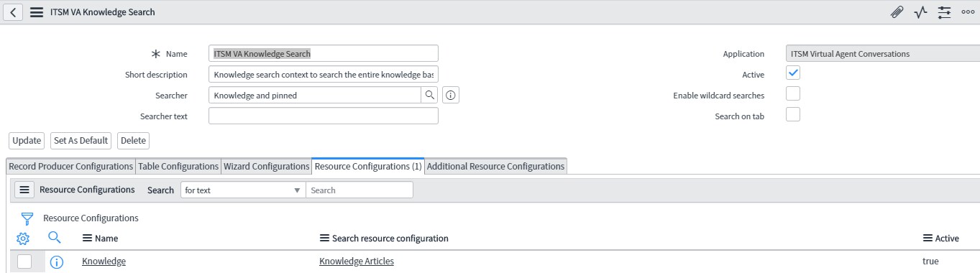The width and height of the screenshot is (980, 273).
Task: Click the Update button
Action: coord(27,140)
